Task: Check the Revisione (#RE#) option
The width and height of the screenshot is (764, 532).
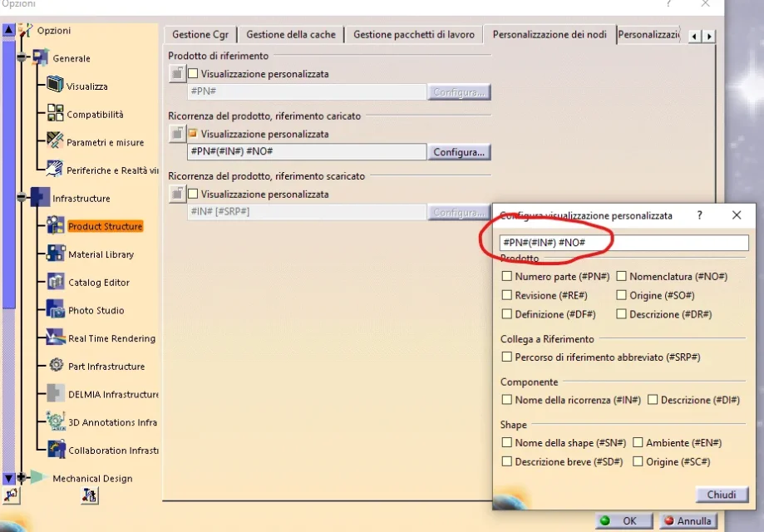Action: 506,295
